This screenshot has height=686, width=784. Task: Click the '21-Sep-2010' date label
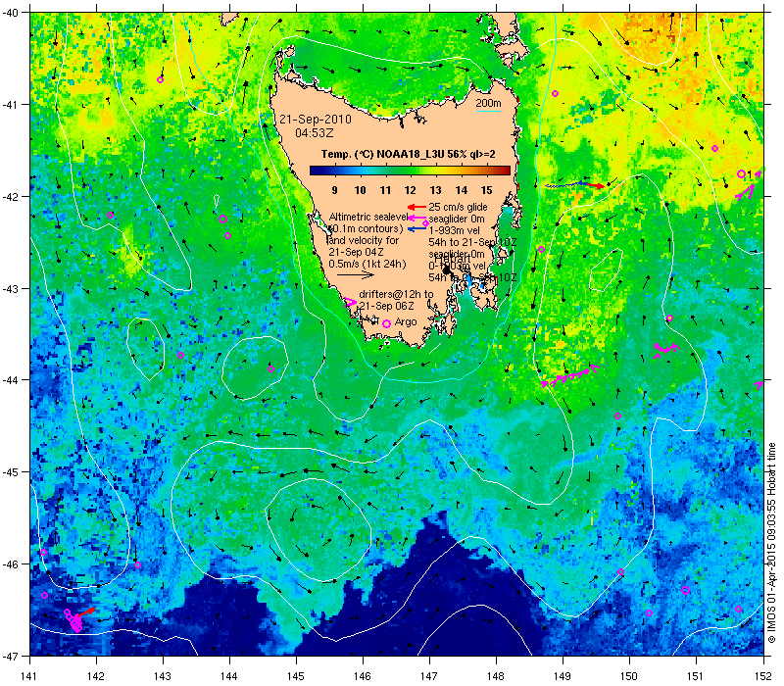pyautogui.click(x=316, y=120)
